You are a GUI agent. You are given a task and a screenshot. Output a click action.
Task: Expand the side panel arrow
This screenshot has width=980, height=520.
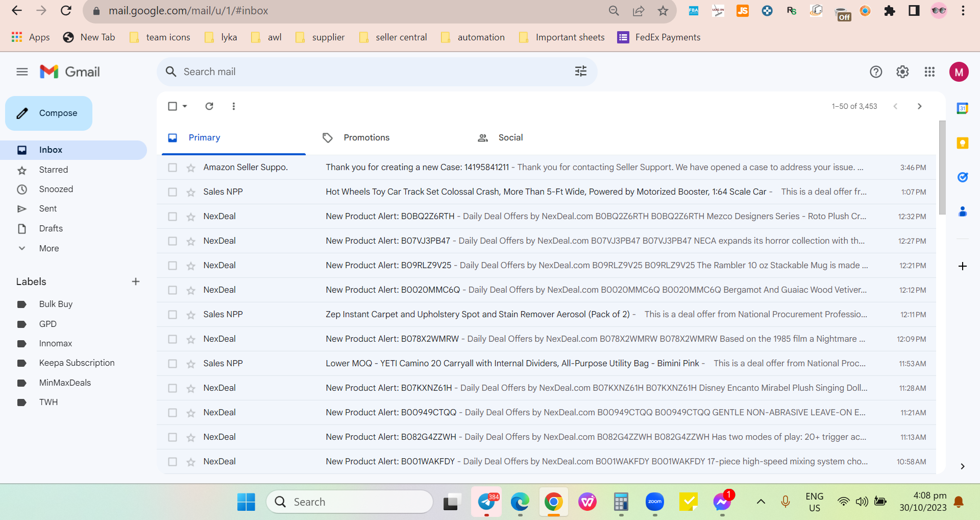point(963,466)
